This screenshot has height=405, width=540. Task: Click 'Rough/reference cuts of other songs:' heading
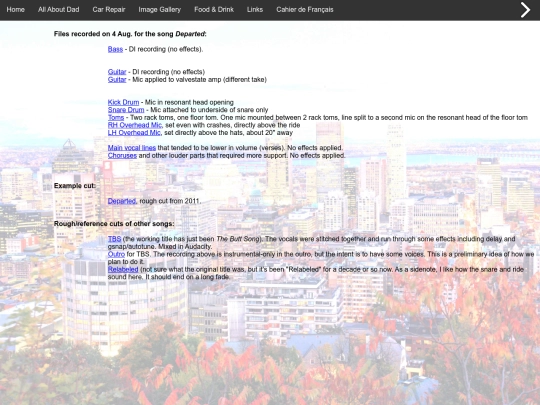pos(114,224)
